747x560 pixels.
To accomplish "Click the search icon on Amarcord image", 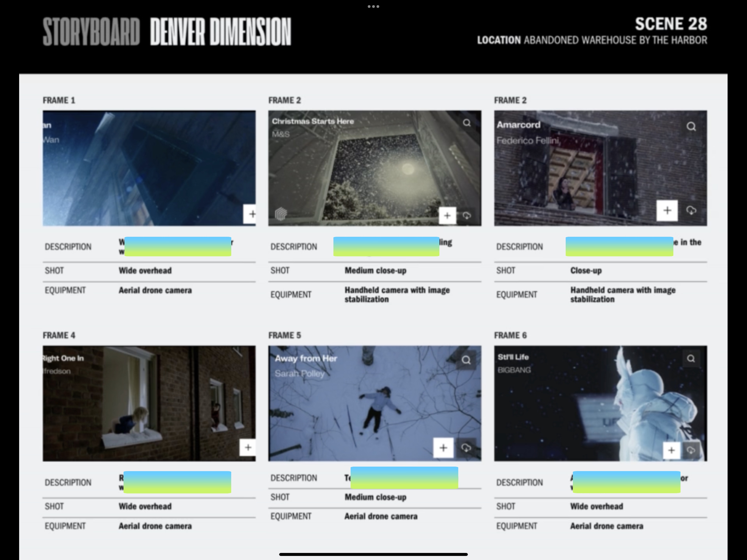I will [691, 126].
